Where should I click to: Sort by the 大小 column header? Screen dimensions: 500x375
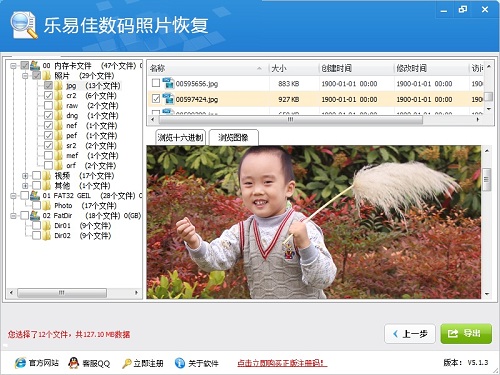tap(293, 68)
